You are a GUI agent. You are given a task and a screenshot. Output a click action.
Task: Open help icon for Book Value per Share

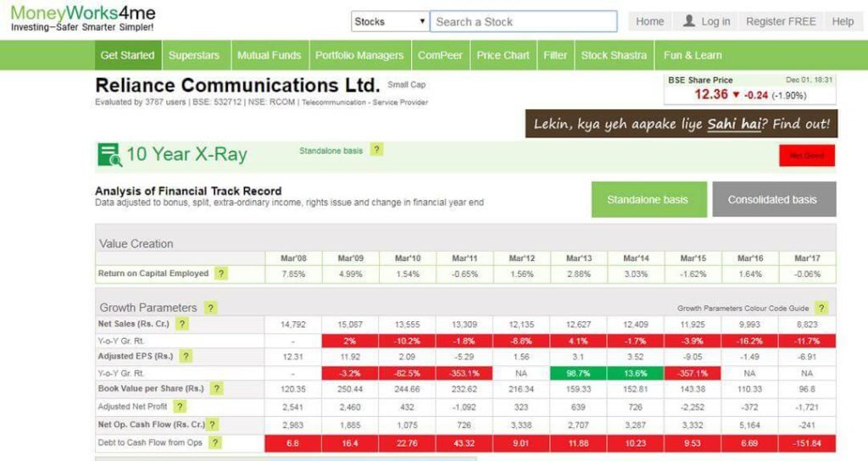[x=216, y=389]
